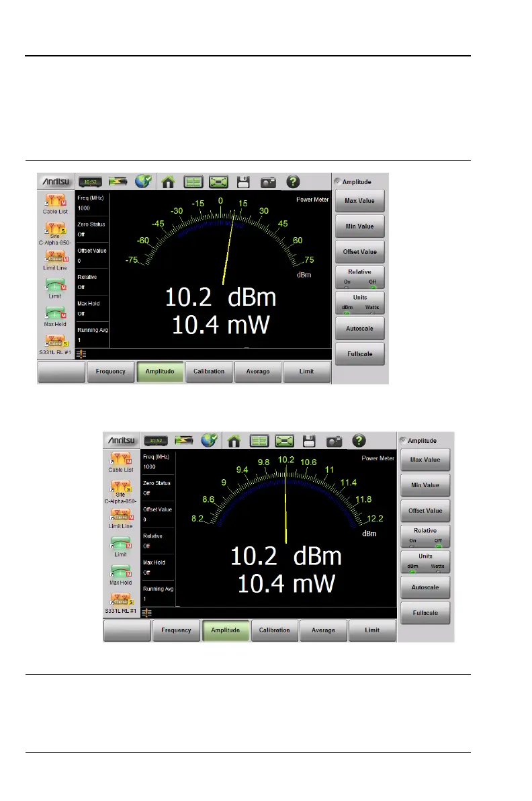
Task: Click the blank leftmost bottom button on the 8.2 to 12.2 dial screen
Action: coord(127,630)
